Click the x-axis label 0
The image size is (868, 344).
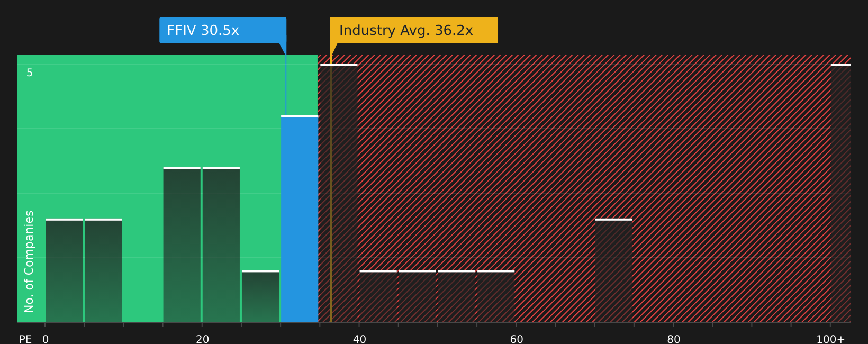tap(46, 339)
